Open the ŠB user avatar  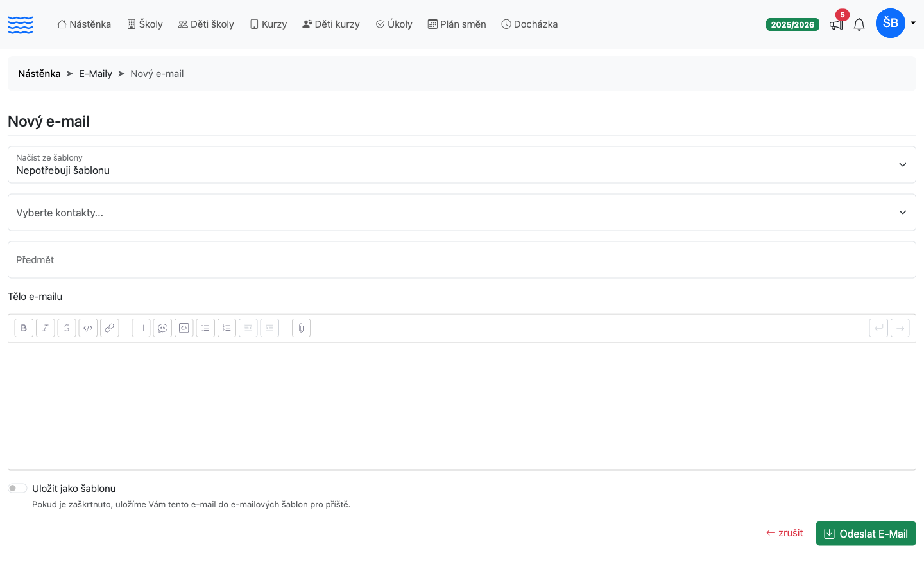click(x=891, y=23)
